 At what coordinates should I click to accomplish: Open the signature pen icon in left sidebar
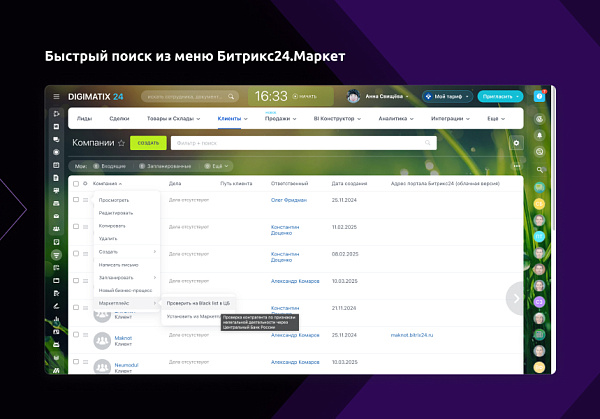point(56,306)
